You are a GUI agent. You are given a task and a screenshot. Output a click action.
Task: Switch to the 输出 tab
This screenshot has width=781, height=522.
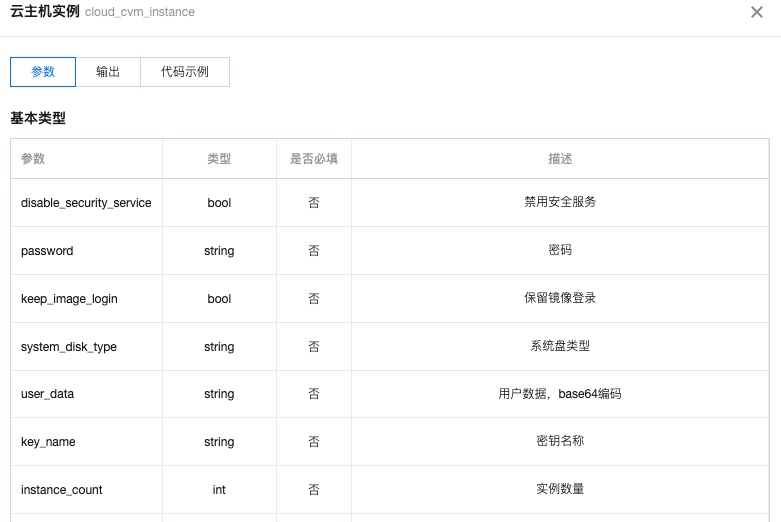108,72
